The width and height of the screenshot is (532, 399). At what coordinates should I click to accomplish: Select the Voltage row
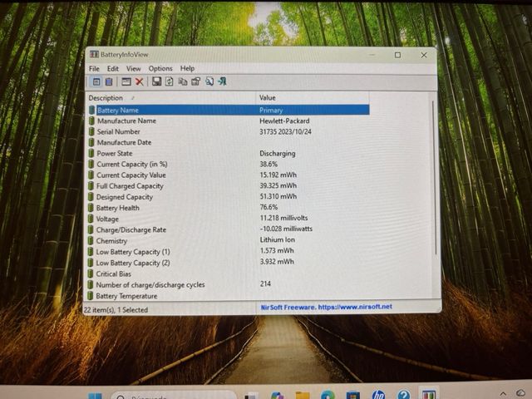click(x=229, y=219)
